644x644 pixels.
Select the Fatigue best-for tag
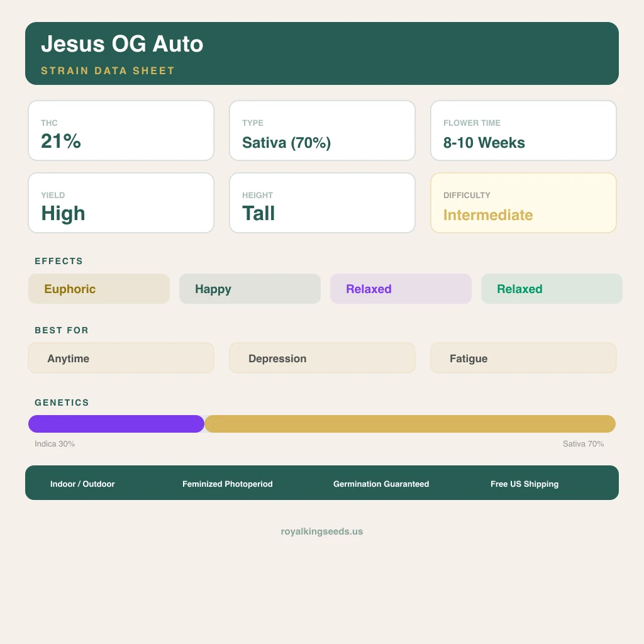pyautogui.click(x=523, y=358)
